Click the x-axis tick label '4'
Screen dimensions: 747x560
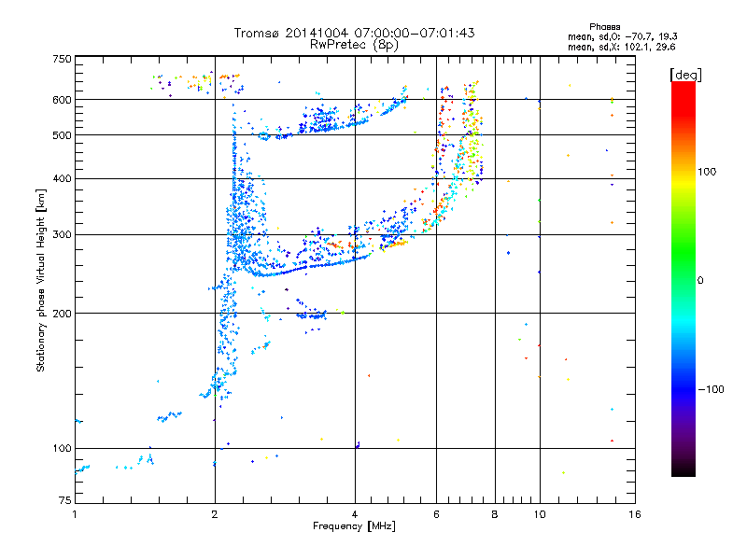tap(355, 514)
